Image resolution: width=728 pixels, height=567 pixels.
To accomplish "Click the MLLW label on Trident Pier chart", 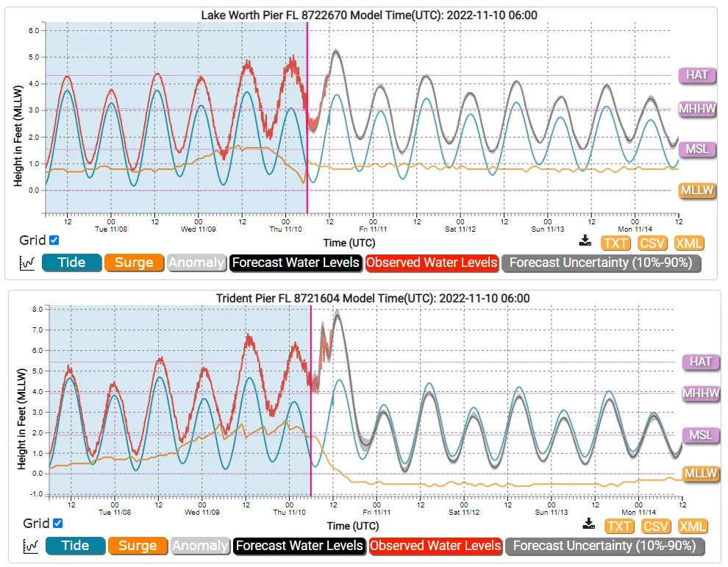I will (x=699, y=474).
